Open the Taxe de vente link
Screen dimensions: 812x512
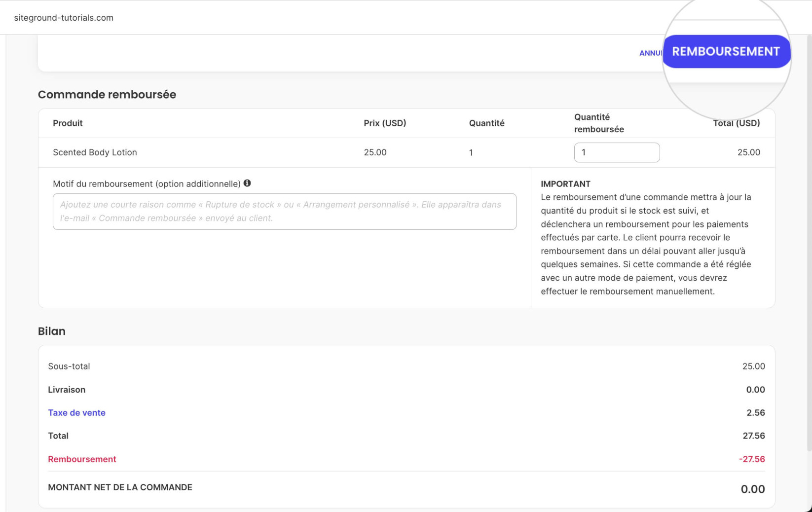click(x=76, y=413)
